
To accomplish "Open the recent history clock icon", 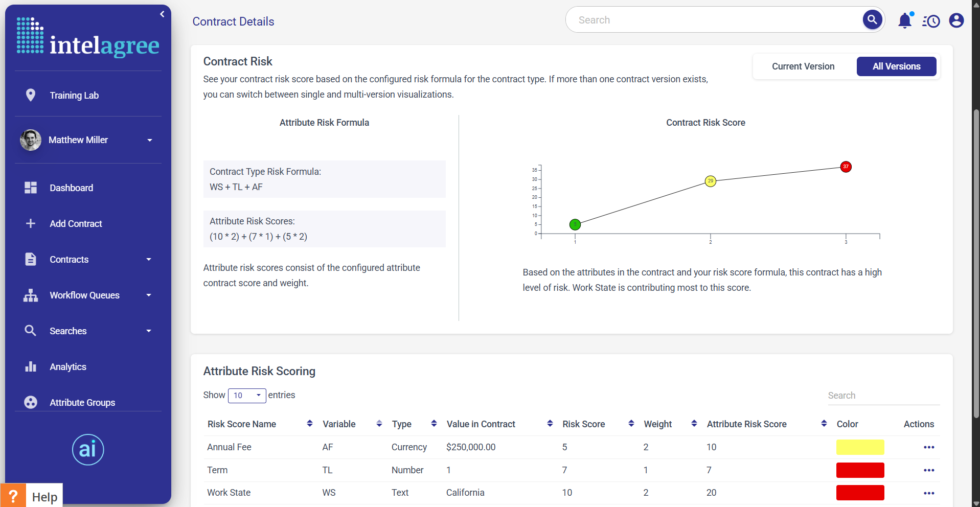I will point(931,21).
